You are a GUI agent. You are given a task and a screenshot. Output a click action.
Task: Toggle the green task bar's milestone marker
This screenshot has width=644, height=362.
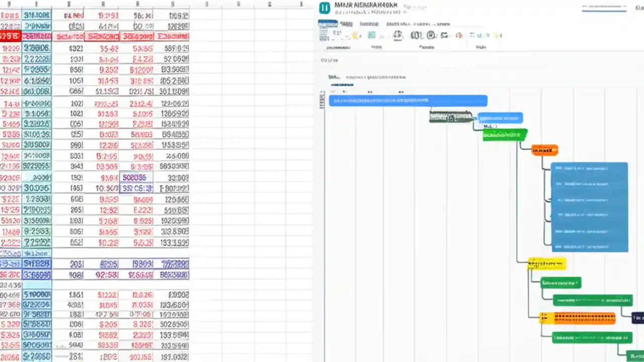tap(525, 135)
